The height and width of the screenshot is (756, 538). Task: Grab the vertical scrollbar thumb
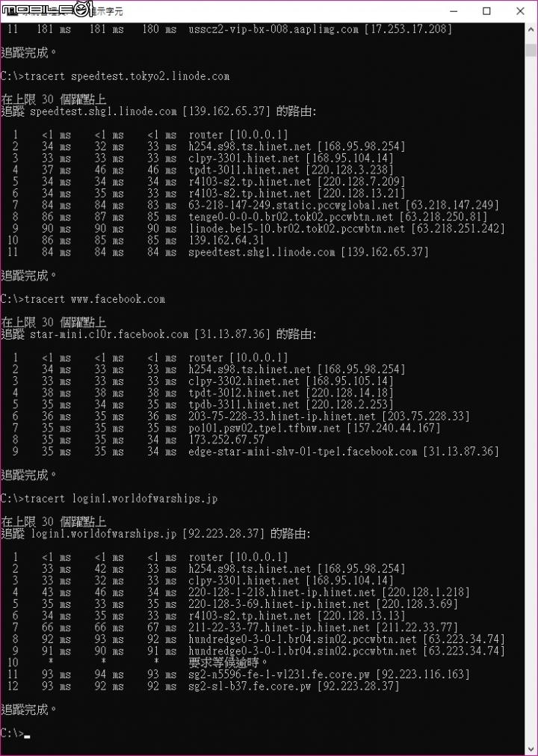coord(531,50)
